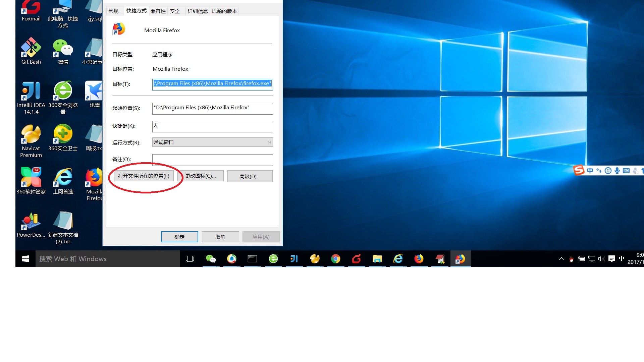Open Google Chrome from the taskbar

coord(335,259)
